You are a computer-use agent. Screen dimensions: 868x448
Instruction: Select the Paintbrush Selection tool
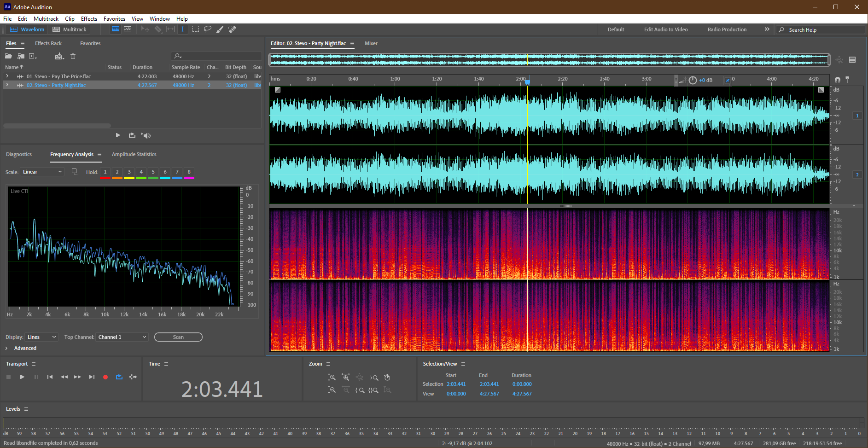[220, 29]
